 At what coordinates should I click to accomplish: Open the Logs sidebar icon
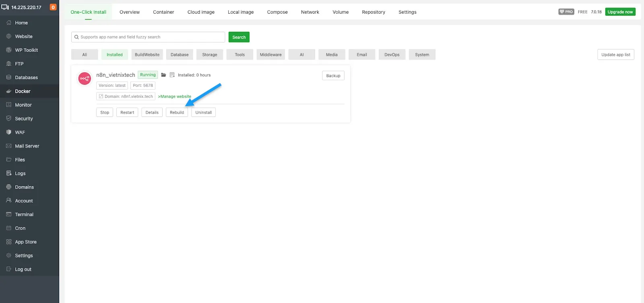tap(9, 173)
